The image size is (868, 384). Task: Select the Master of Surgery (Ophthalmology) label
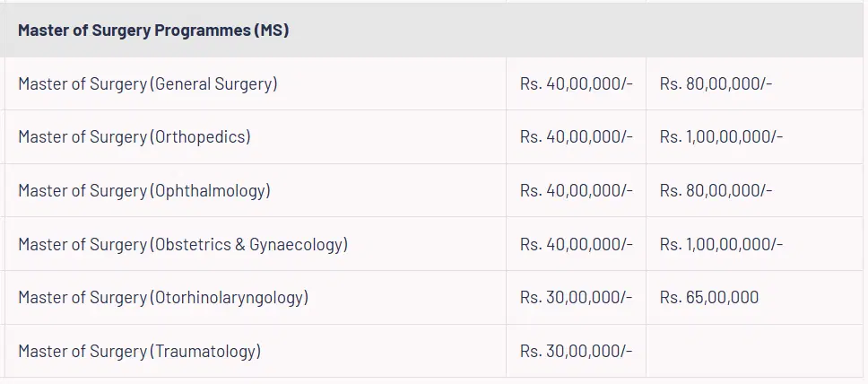(x=144, y=191)
